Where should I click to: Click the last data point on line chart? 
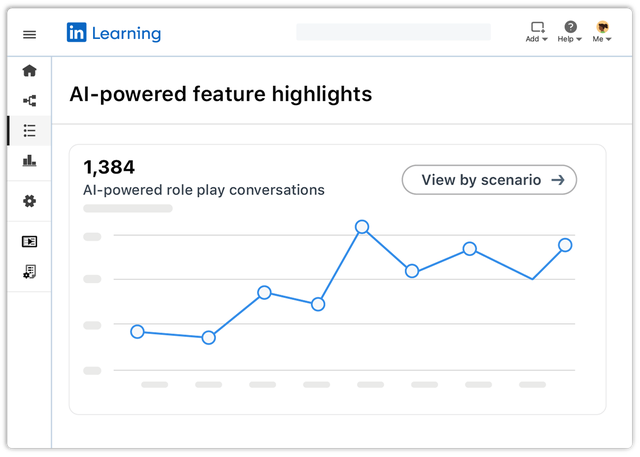565,245
